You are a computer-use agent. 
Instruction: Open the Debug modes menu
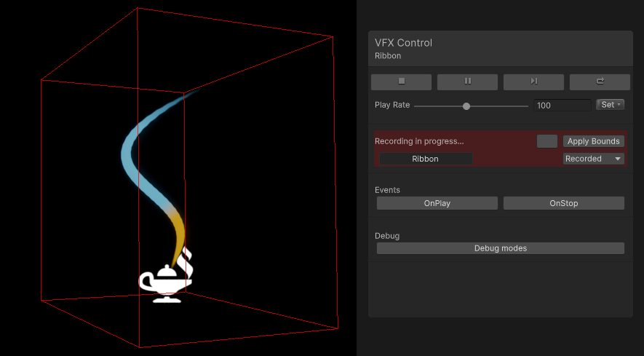(500, 248)
